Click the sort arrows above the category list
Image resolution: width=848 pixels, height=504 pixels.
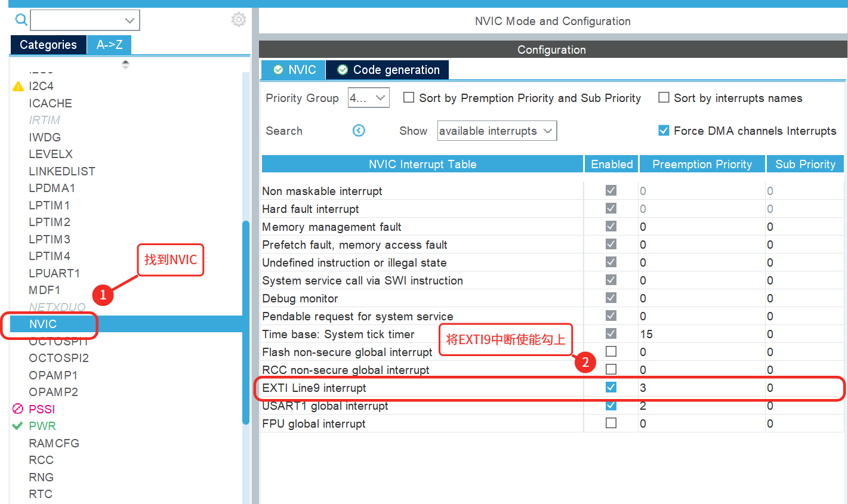(125, 64)
